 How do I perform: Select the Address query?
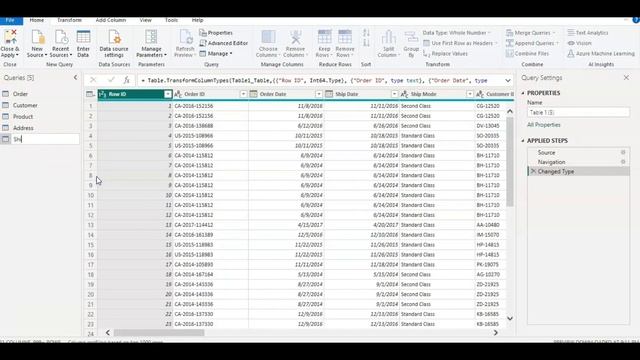(40, 128)
